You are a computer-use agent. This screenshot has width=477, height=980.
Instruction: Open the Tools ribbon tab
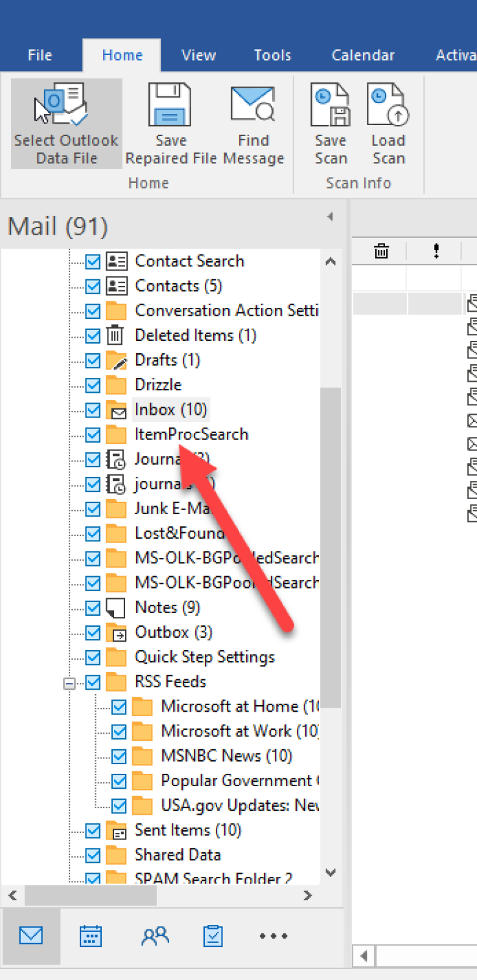[x=272, y=55]
